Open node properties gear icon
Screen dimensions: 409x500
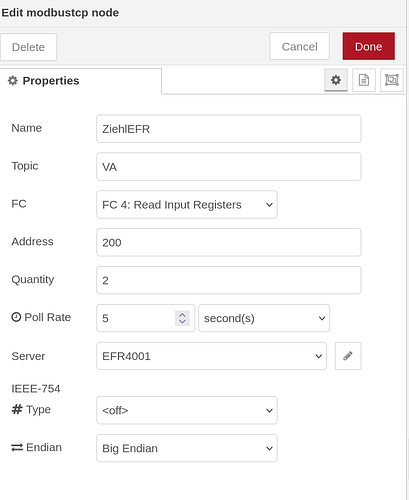(336, 80)
